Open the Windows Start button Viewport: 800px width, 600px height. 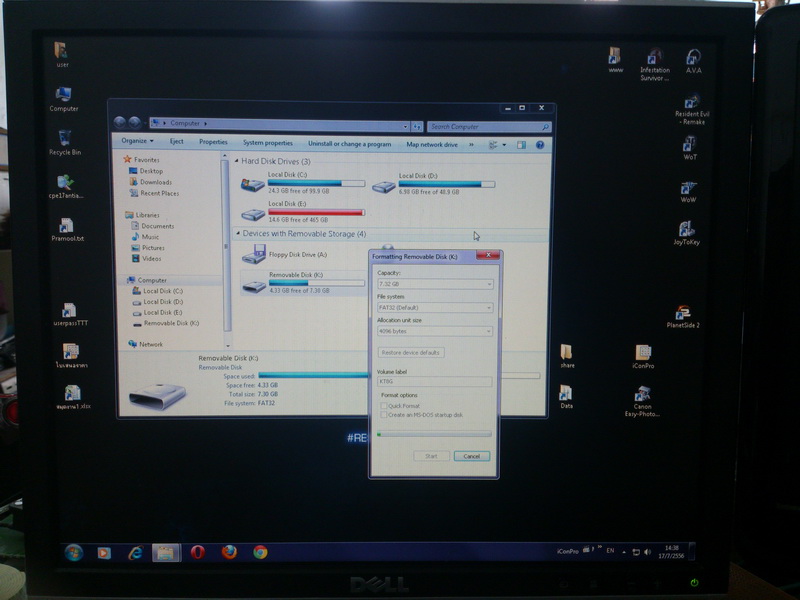point(74,553)
